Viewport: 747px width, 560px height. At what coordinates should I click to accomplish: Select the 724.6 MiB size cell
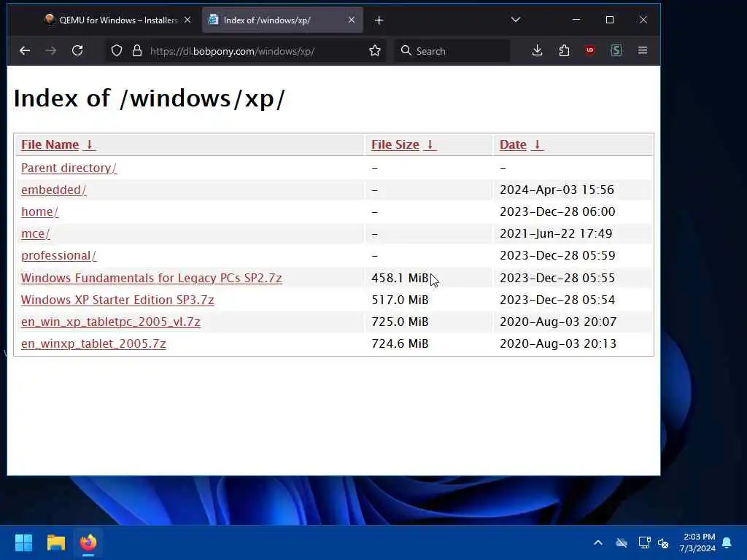tap(400, 343)
